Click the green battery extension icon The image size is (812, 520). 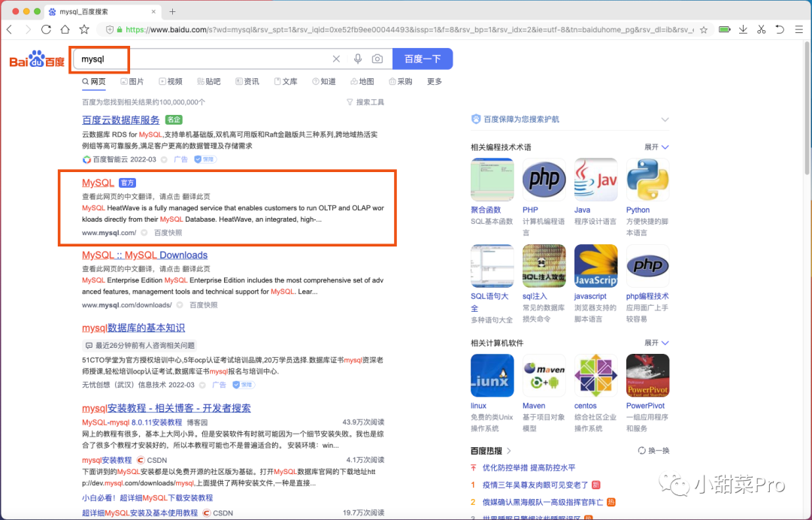click(725, 29)
